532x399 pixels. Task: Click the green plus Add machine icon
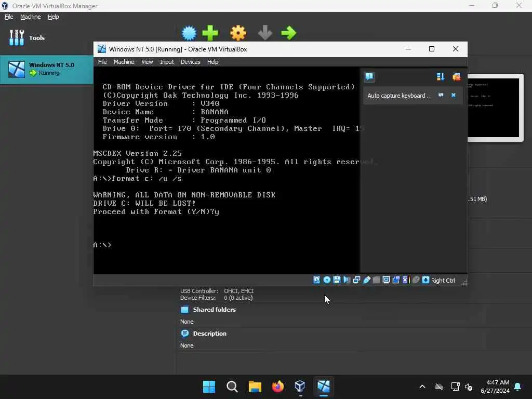(210, 33)
